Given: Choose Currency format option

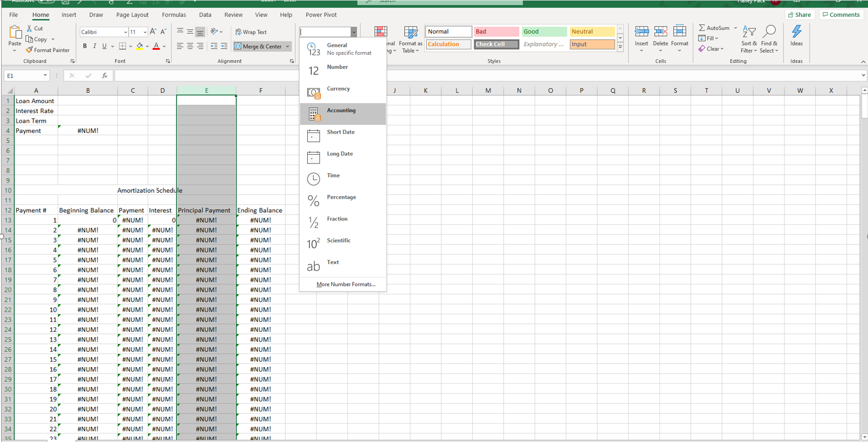Looking at the screenshot, I should point(343,92).
